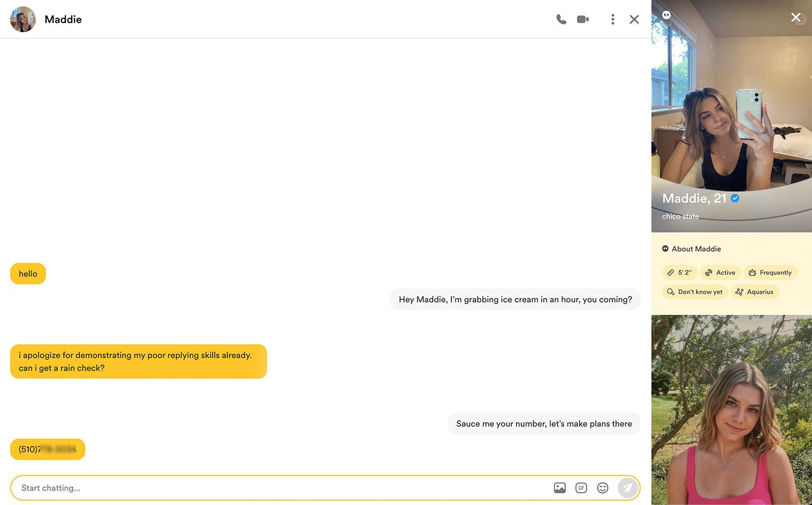Select the Aquarius zodiac badge
This screenshot has height=505, width=812.
(x=755, y=292)
